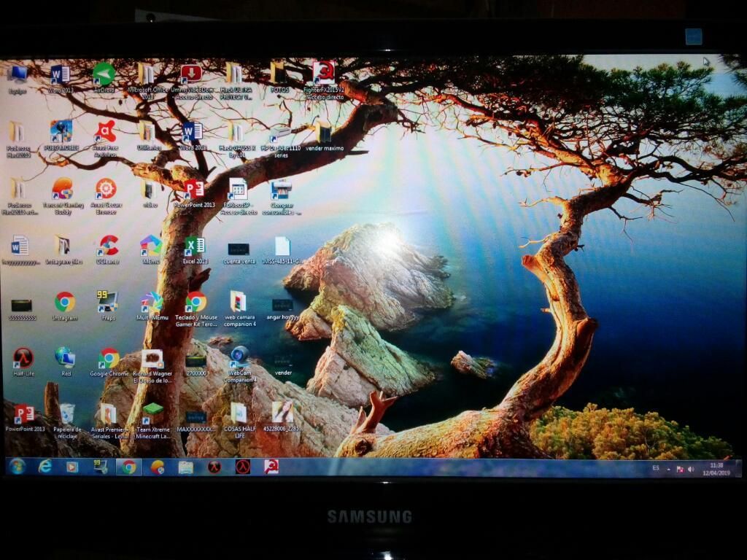Click the Fraps taskbar icon
This screenshot has height=560, width=747.
[x=101, y=467]
